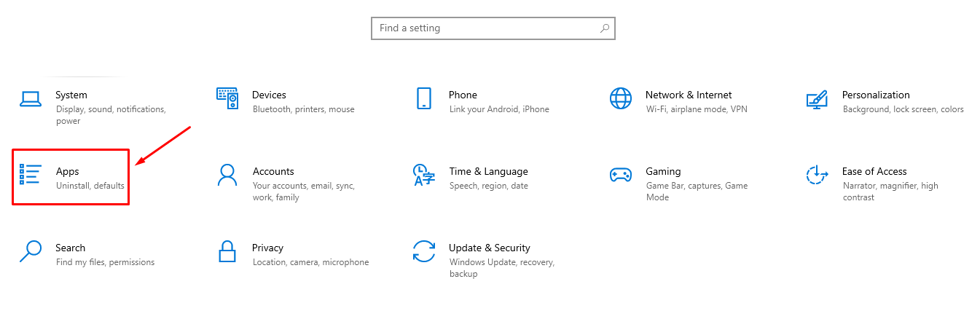980x327 pixels.
Task: Click the Accounts person icon
Action: [x=227, y=175]
